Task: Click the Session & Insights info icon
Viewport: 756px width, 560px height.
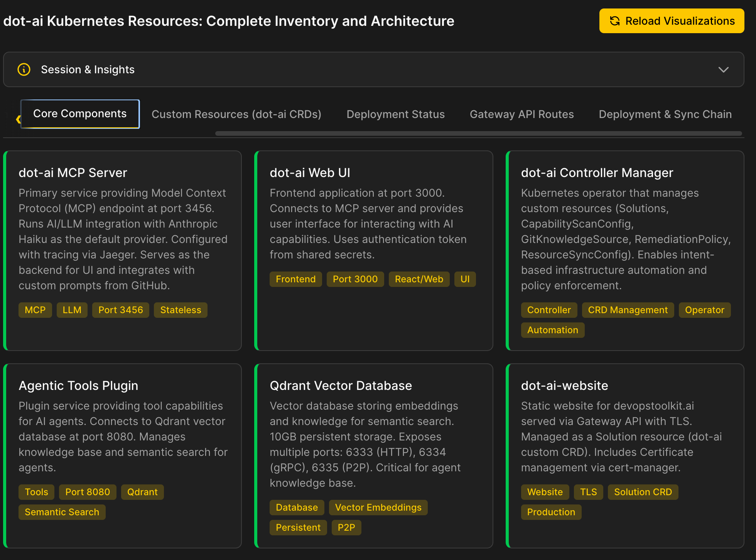Action: [x=24, y=69]
